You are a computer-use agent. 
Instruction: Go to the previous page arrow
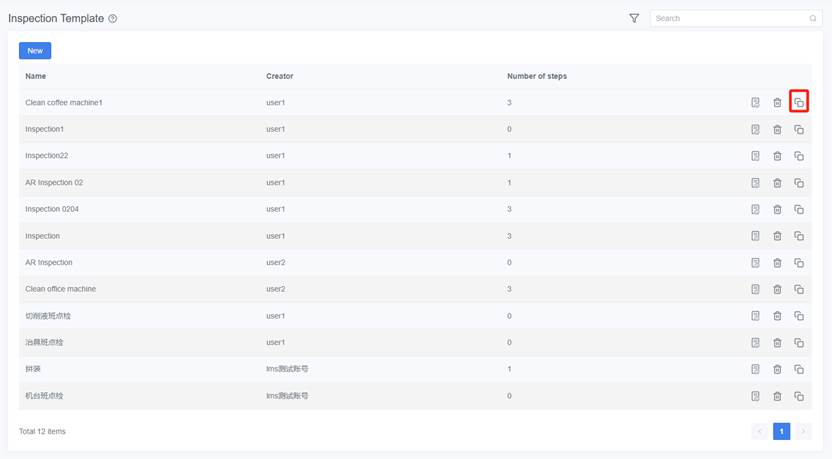[x=760, y=431]
